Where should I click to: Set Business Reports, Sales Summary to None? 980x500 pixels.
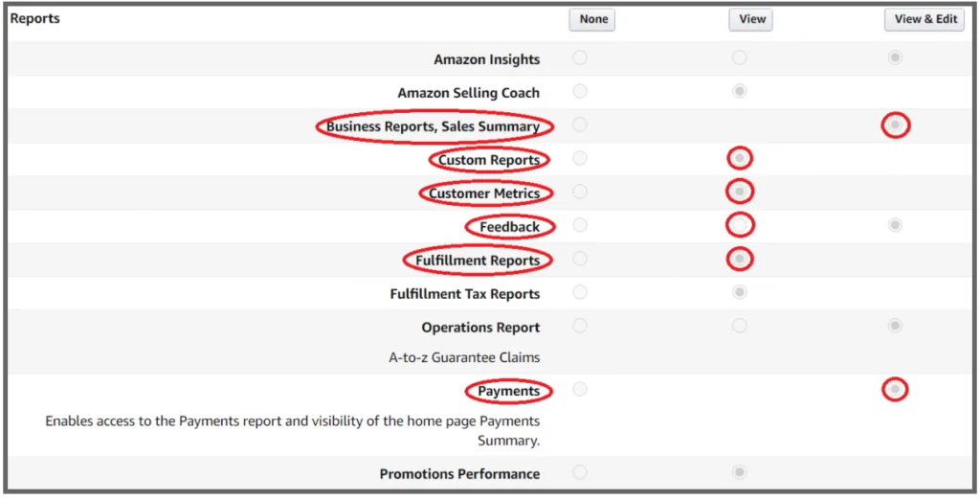pos(580,125)
